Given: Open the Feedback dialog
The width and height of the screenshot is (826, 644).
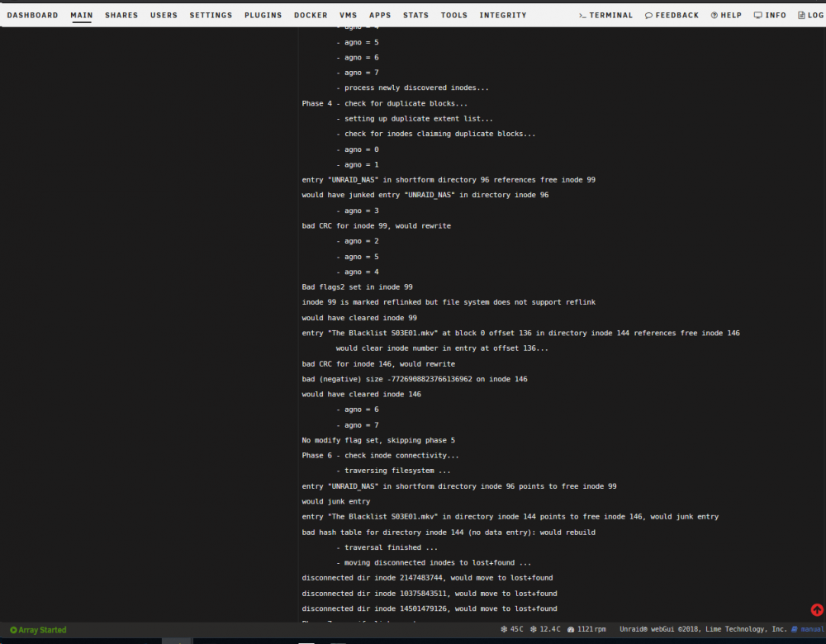Looking at the screenshot, I should [672, 15].
